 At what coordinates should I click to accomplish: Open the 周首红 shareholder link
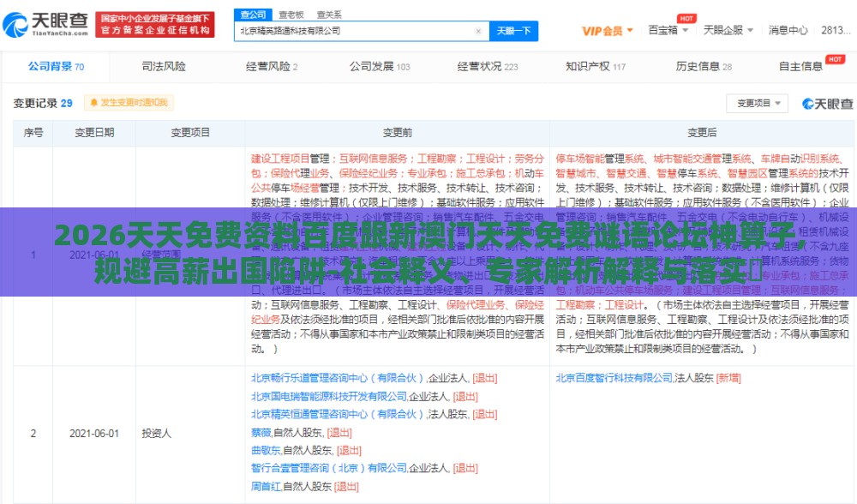(266, 487)
